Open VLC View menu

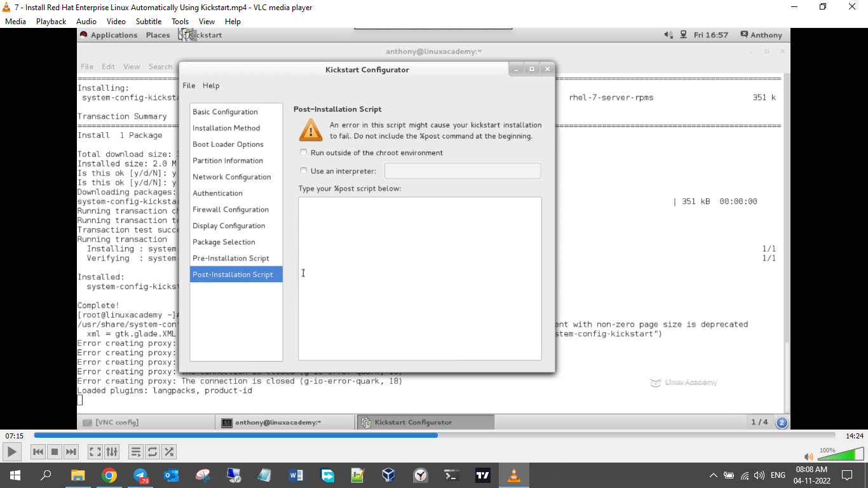(x=207, y=21)
